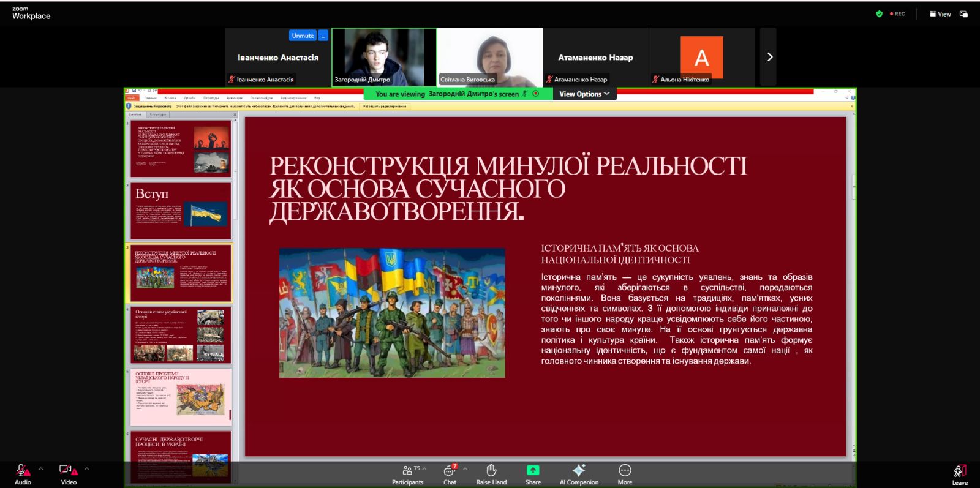Click the slide title РЕКОНСТРУКЦІЯ МИНУЛОЇ РЕАЛЬНОСТІ
The image size is (980, 488).
tap(508, 188)
